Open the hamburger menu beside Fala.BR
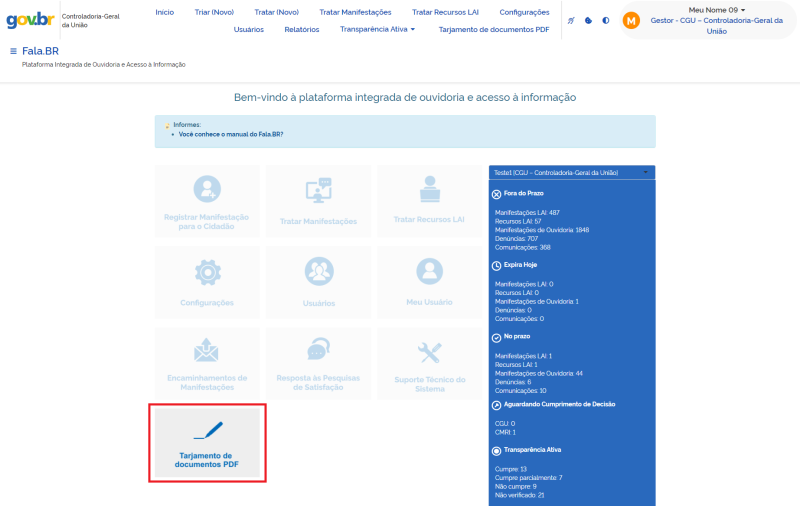Screen dimensions: 800x506 click(13, 51)
